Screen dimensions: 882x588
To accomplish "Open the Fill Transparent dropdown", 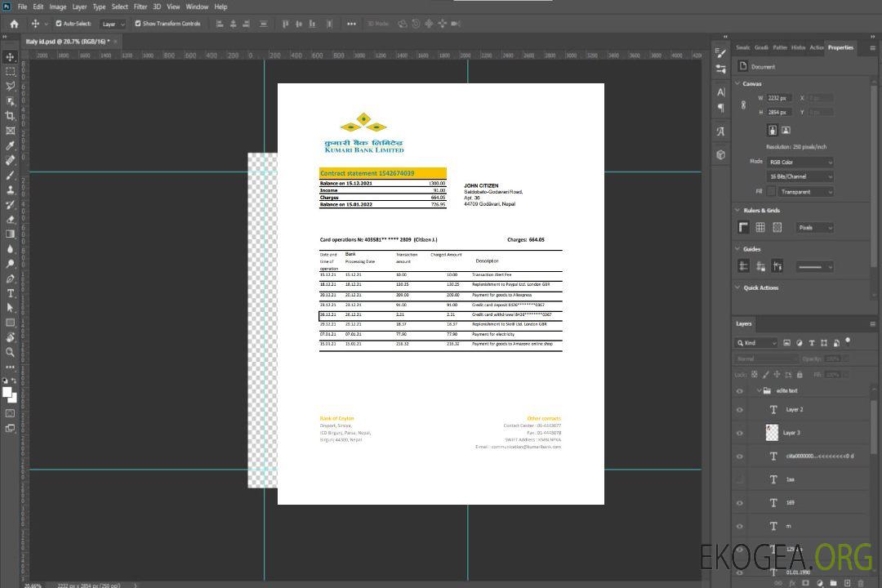I will (805, 192).
